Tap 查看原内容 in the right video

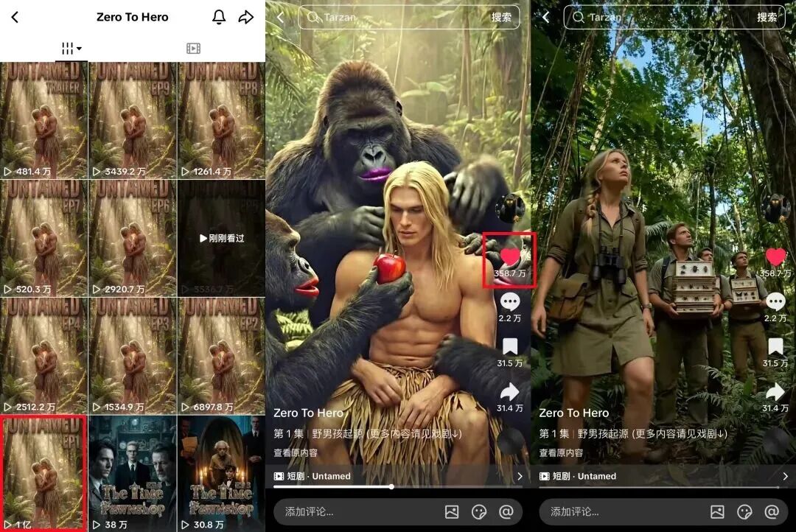coord(561,453)
